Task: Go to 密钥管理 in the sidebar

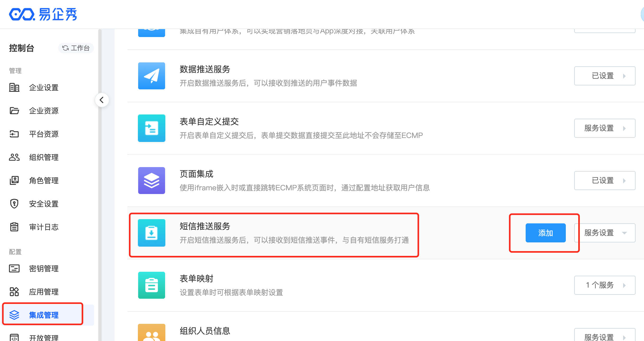Action: [x=44, y=269]
